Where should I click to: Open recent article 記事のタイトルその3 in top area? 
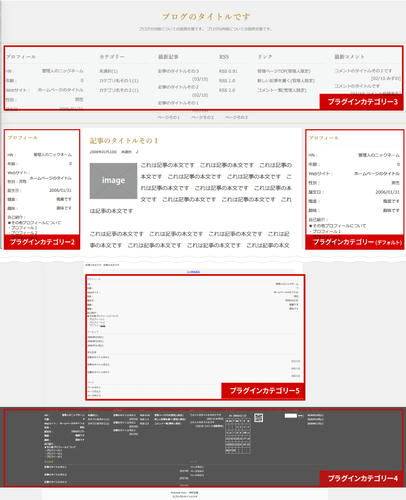pos(178,71)
